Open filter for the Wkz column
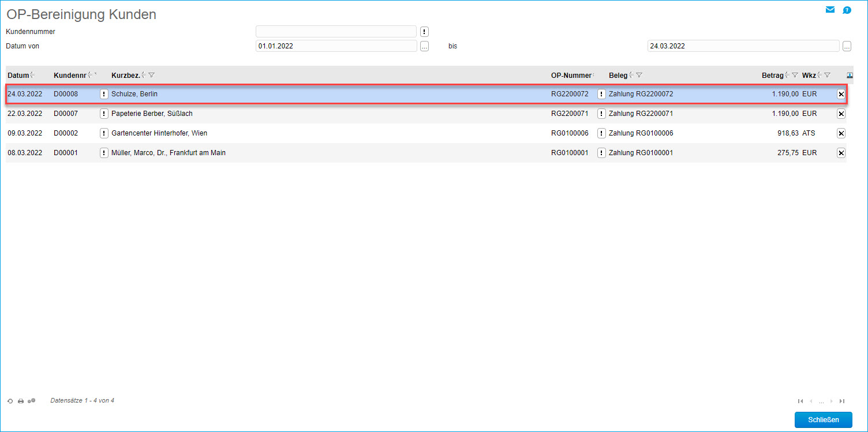Image resolution: width=868 pixels, height=432 pixels. tap(827, 75)
